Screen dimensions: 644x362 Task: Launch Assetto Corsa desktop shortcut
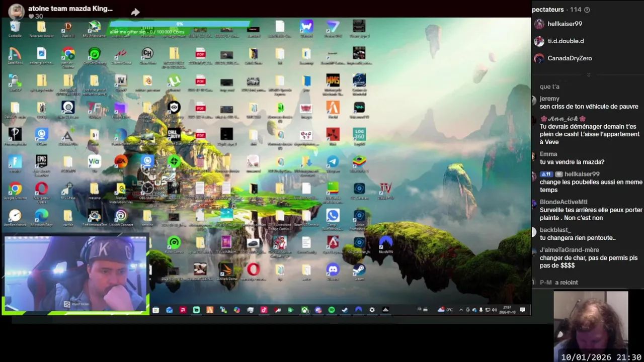tap(121, 56)
